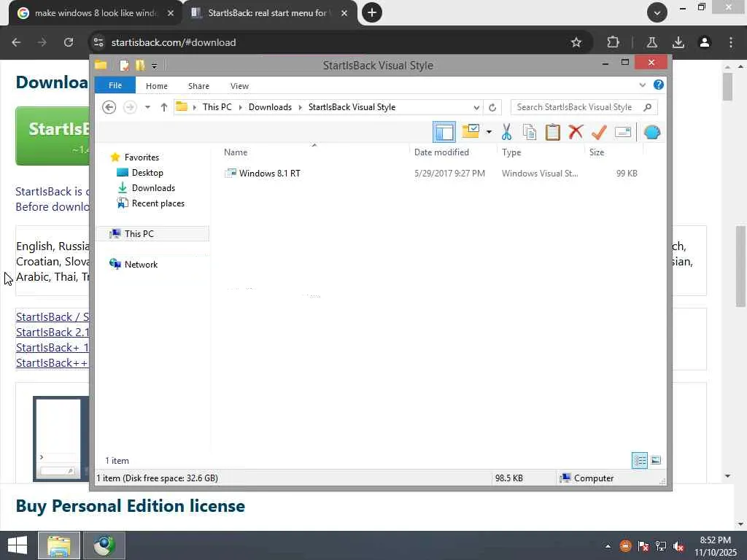This screenshot has width=747, height=560.
Task: Click the Chrome back arrow
Action: [x=16, y=42]
